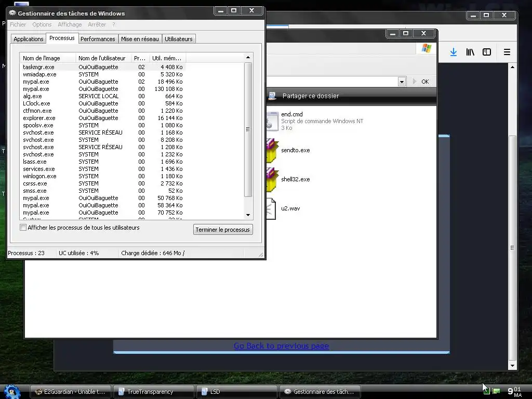The image size is (532, 399).
Task: Open the Affichage menu
Action: [70, 24]
